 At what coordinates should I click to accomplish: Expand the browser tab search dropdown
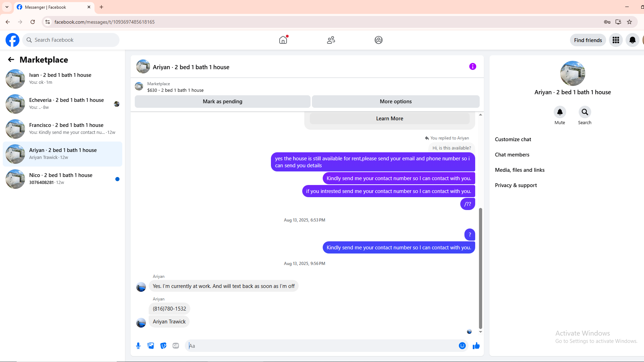(7, 7)
